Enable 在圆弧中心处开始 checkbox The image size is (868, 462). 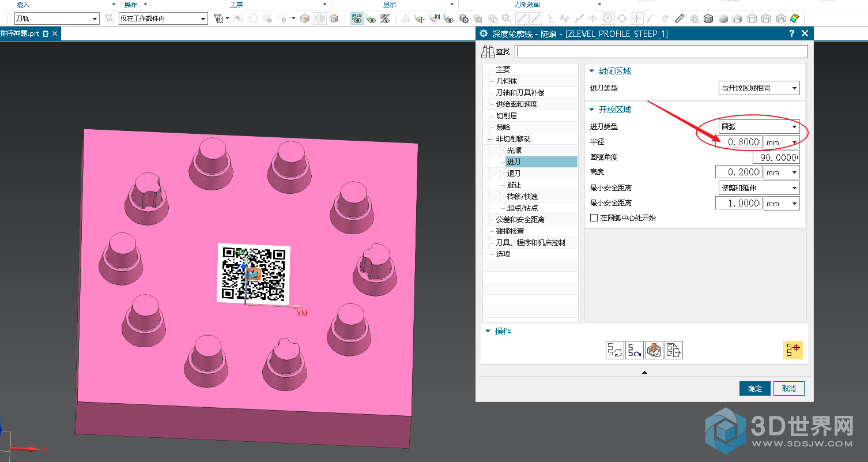coord(594,218)
